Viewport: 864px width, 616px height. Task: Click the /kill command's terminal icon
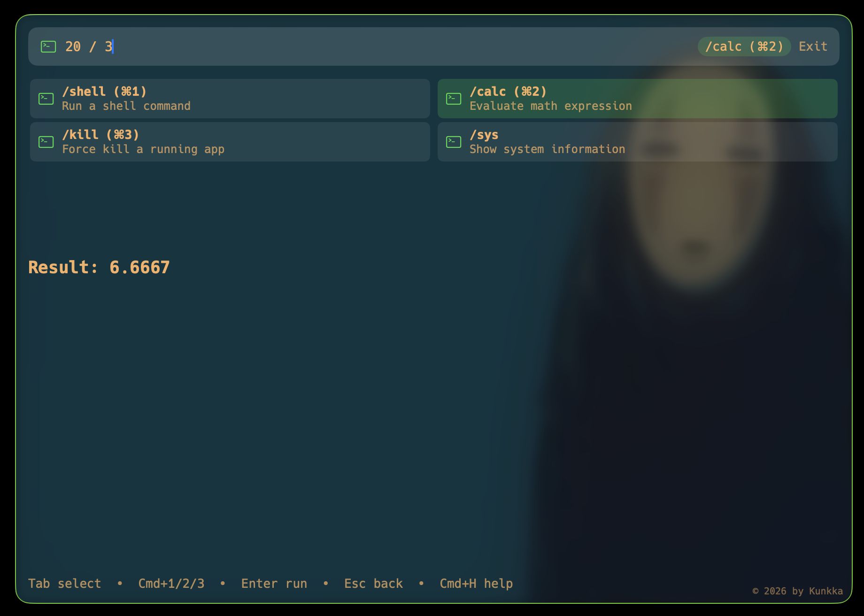click(x=46, y=142)
